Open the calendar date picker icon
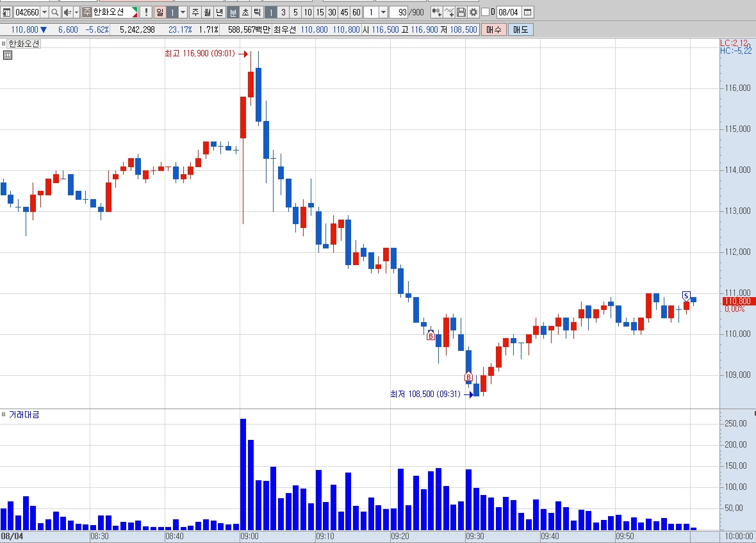Image resolution: width=756 pixels, height=543 pixels. [x=527, y=12]
